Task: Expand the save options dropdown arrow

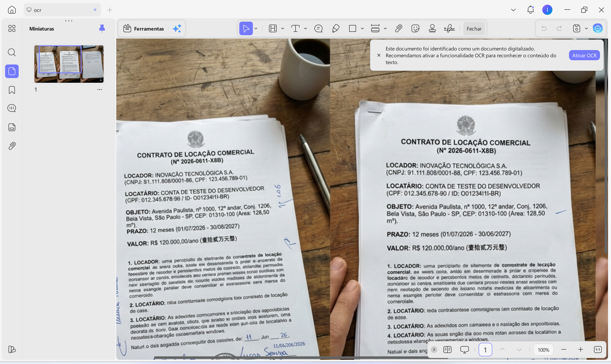Action: tap(586, 28)
